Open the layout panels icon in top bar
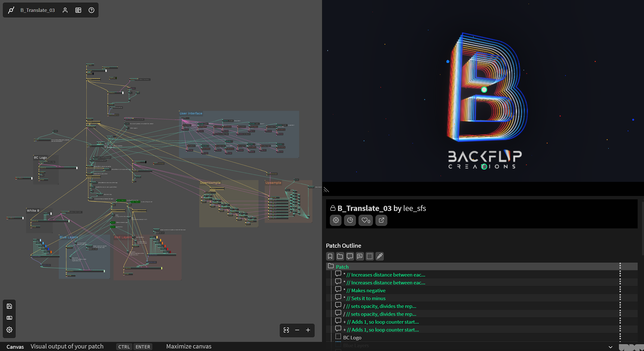644x351 pixels. [78, 10]
